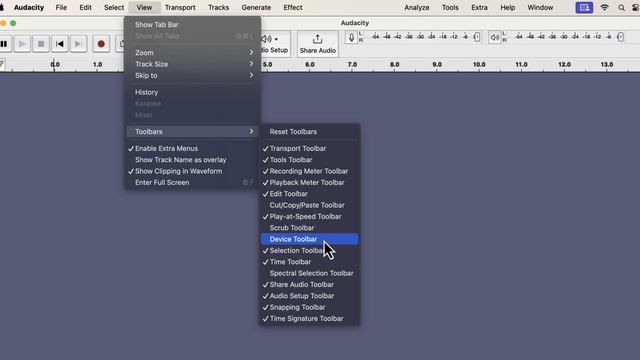
Task: Click the 13.0 mark on the timeline ruler
Action: coord(607,64)
